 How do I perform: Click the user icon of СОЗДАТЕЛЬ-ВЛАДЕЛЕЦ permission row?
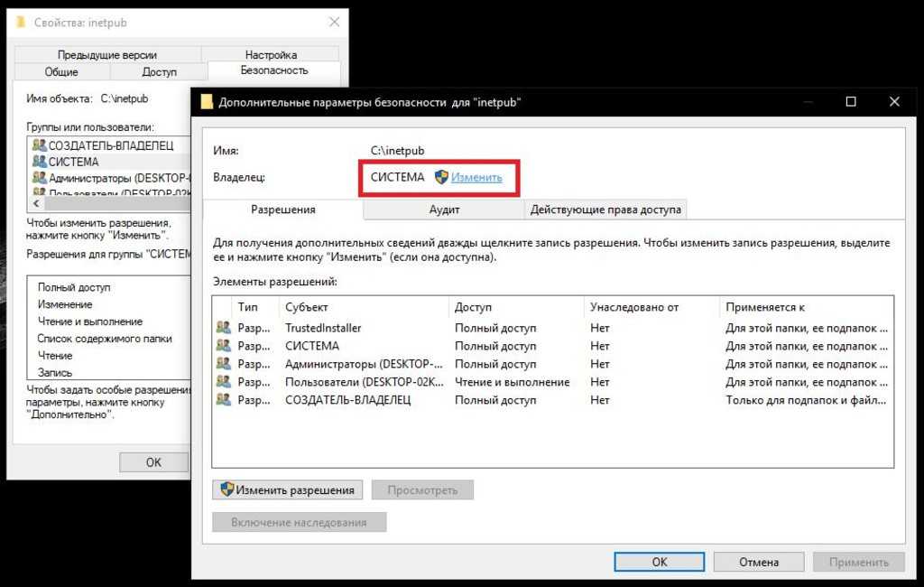click(x=223, y=400)
